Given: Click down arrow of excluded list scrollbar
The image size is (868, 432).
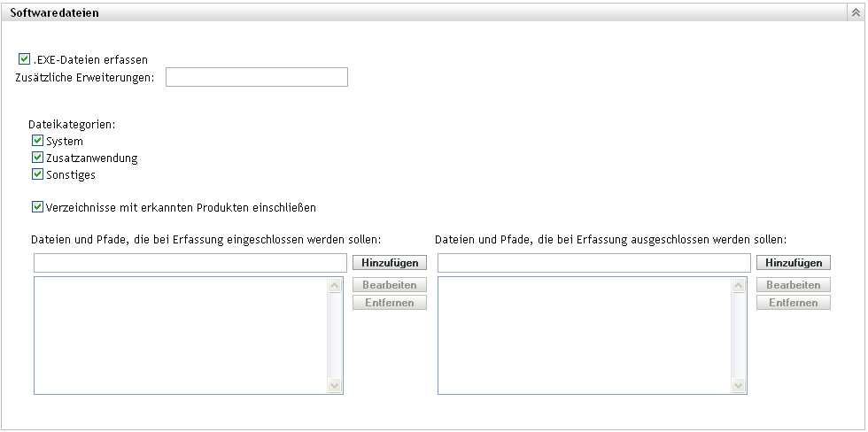Looking at the screenshot, I should pyautogui.click(x=739, y=385).
